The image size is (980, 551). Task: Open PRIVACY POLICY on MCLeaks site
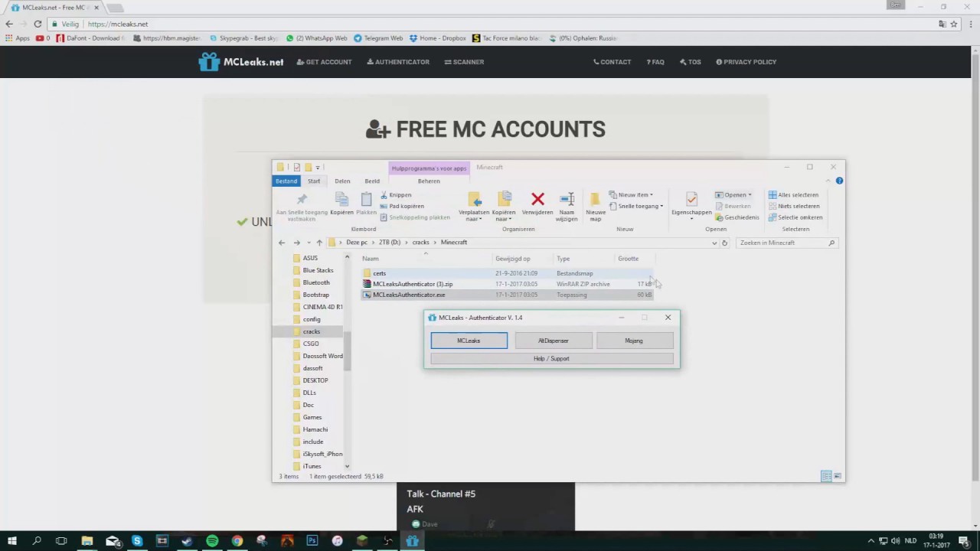click(x=746, y=62)
